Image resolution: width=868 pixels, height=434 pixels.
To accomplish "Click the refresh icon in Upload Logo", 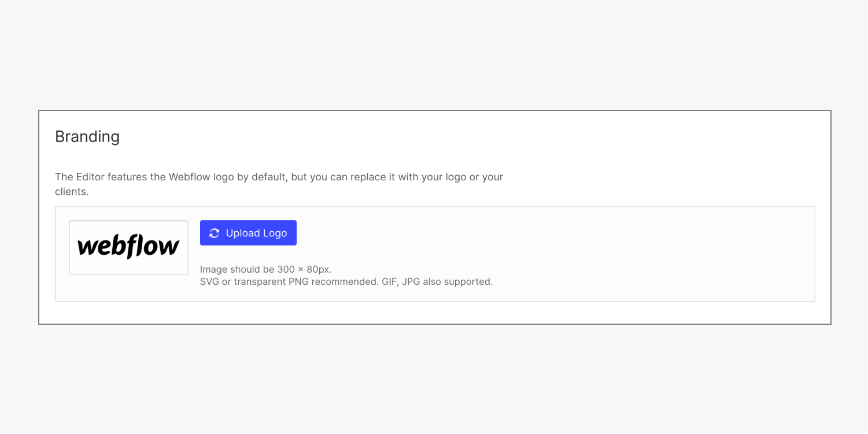I will click(x=215, y=233).
